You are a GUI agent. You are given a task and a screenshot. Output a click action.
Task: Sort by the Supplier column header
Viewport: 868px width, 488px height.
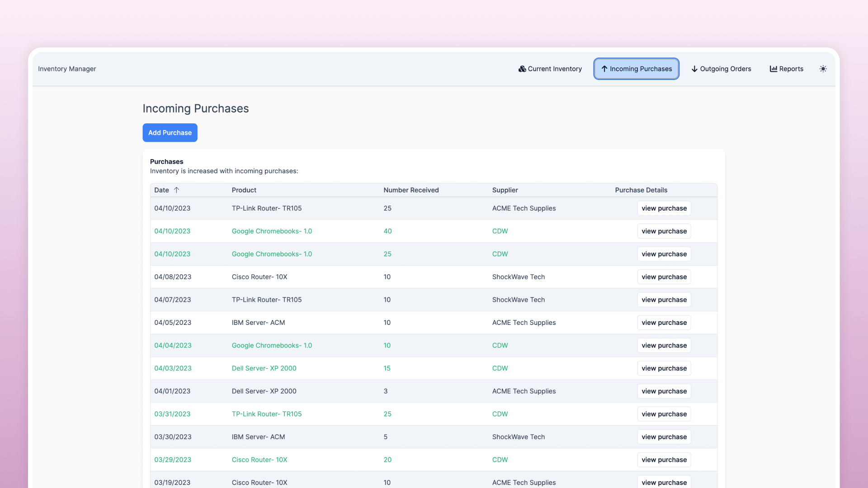click(505, 190)
